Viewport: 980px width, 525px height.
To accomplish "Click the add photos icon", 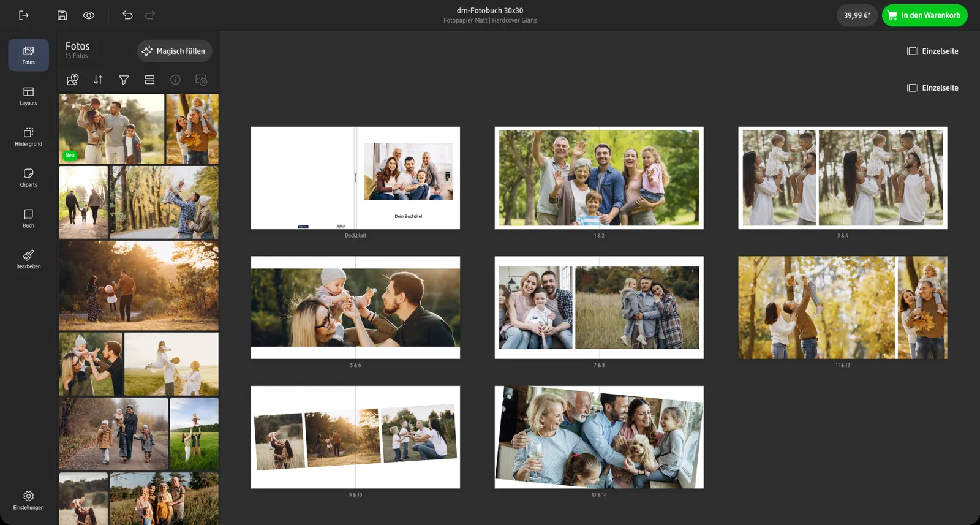I will 73,80.
